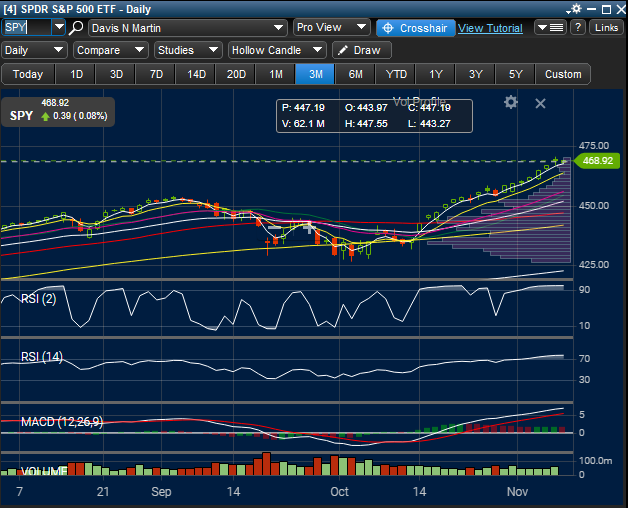Open the Daily interval dropdown
The height and width of the screenshot is (508, 628).
point(34,50)
